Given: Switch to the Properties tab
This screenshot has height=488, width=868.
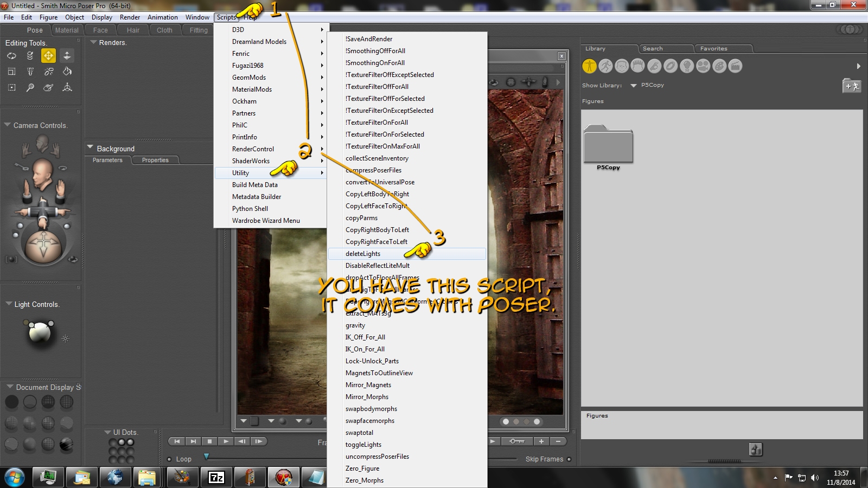Looking at the screenshot, I should (155, 160).
